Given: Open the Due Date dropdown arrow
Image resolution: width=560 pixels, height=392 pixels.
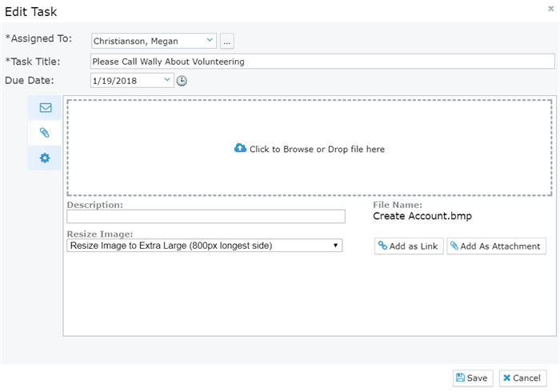Looking at the screenshot, I should 167,80.
